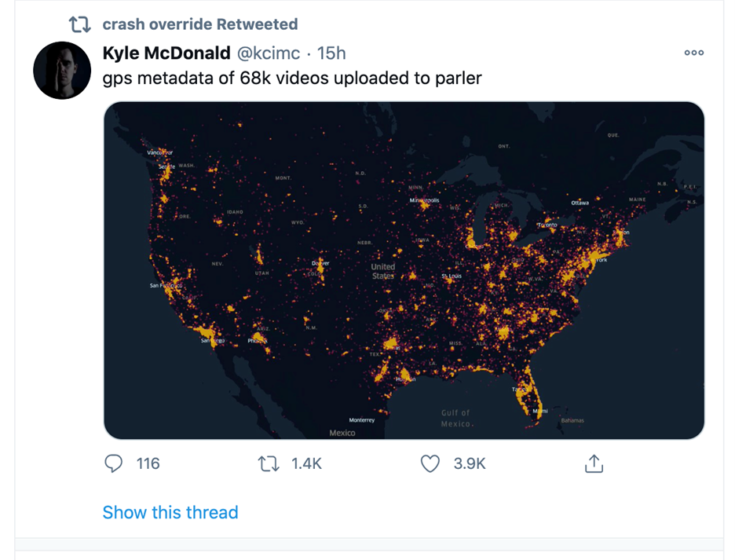Screen dimensions: 735x560
Task: Click the United States label on the map
Action: point(383,271)
